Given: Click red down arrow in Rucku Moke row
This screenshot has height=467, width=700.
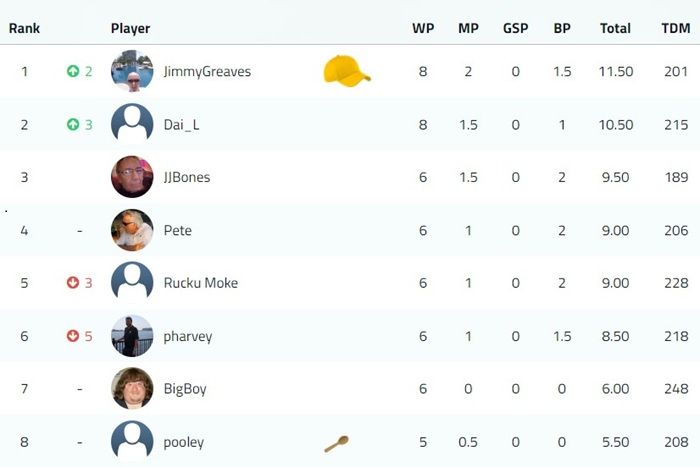Looking at the screenshot, I should pos(73,283).
